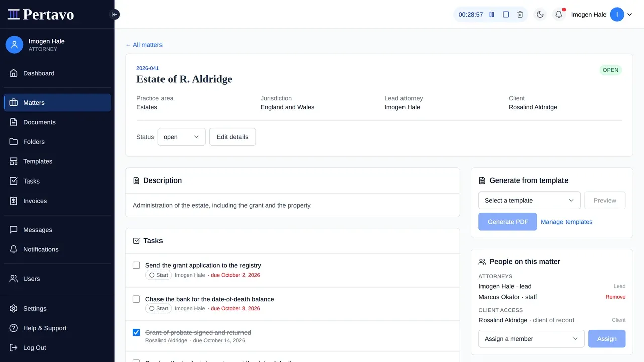
Task: Collapse the sidebar with arrow icon
Action: click(114, 15)
